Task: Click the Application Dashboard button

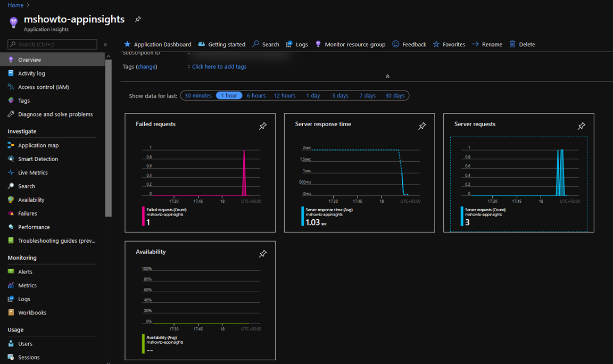Action: [x=158, y=44]
